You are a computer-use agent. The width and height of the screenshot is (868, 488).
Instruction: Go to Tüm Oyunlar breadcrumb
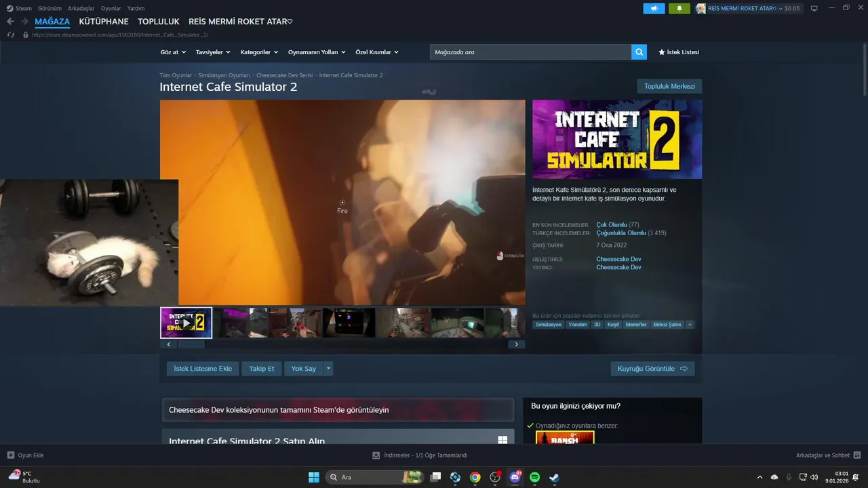(x=176, y=75)
